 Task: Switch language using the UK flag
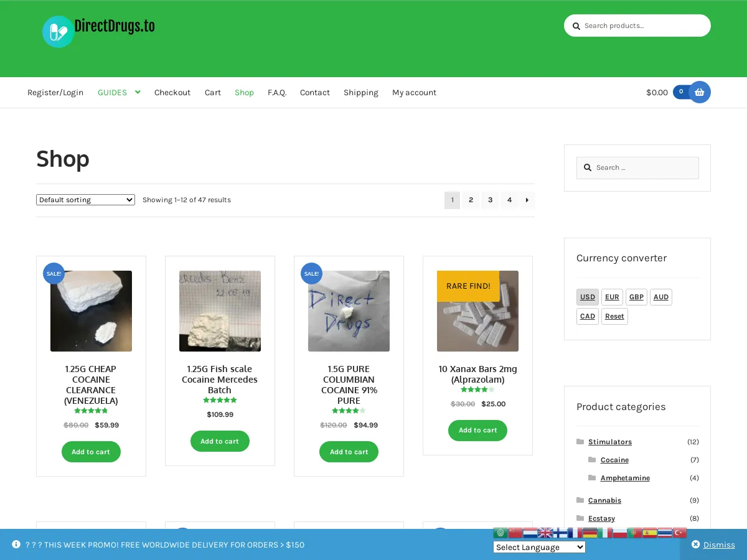(x=545, y=533)
